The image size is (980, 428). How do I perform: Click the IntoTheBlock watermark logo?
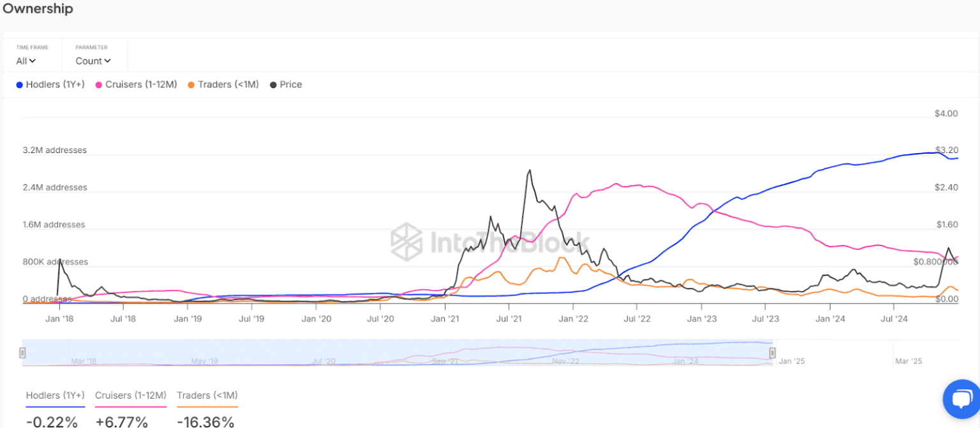pyautogui.click(x=407, y=242)
